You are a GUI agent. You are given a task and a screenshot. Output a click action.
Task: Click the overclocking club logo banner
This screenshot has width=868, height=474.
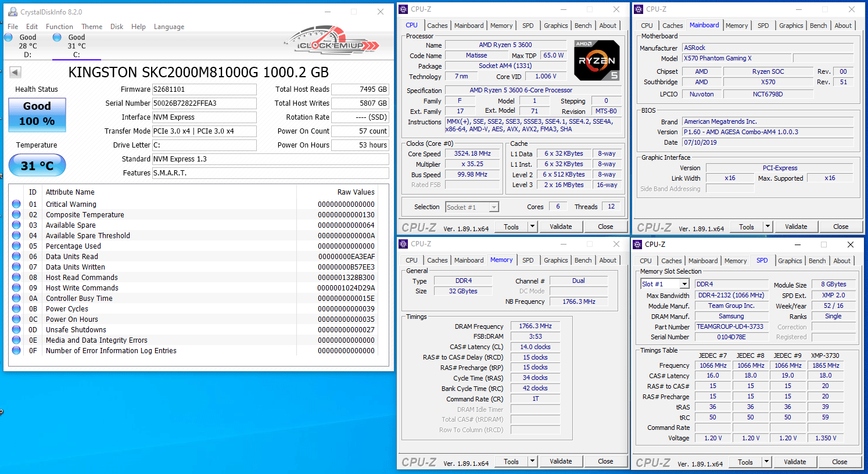click(331, 43)
